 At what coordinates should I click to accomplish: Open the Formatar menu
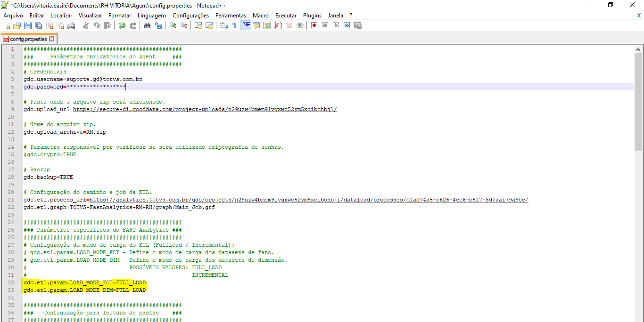120,16
